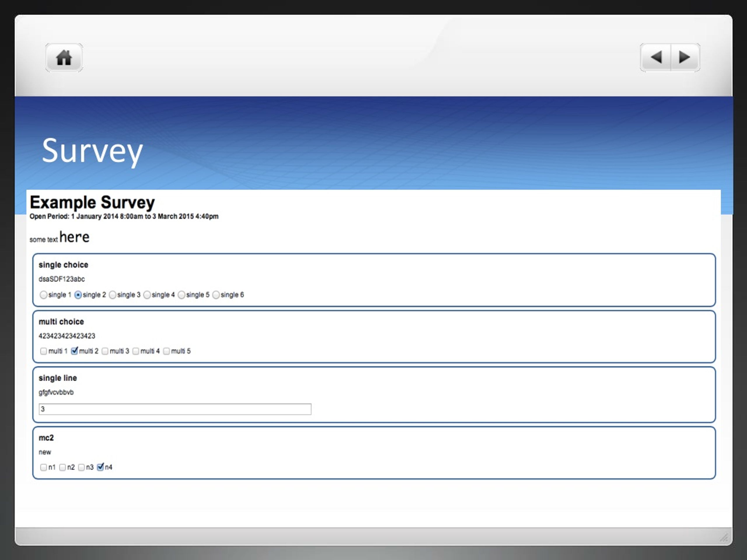Click the '423423423423423' description text
The width and height of the screenshot is (747, 560).
point(67,336)
